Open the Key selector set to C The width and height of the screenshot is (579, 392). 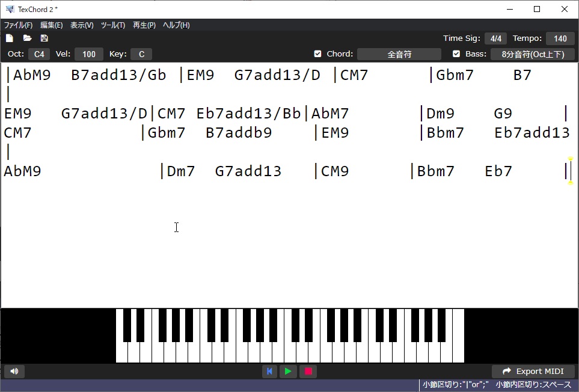[141, 54]
